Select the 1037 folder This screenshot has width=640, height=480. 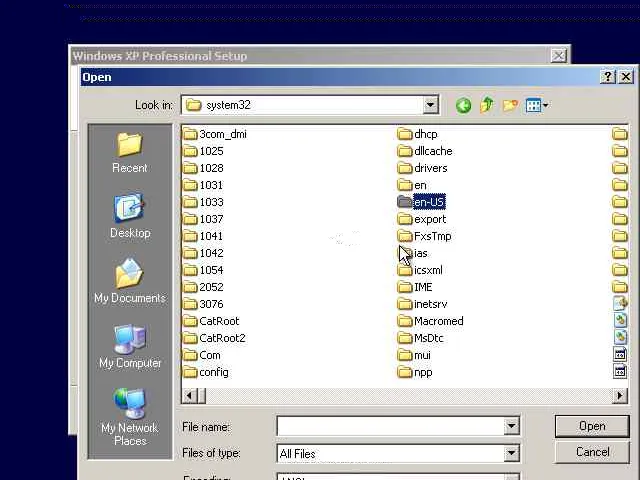[203, 219]
